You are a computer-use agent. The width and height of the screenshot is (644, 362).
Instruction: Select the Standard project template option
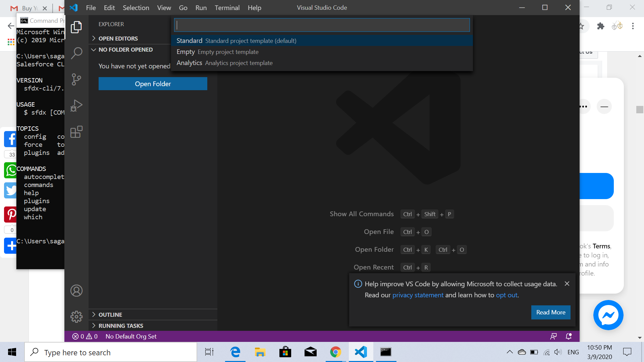(322, 41)
